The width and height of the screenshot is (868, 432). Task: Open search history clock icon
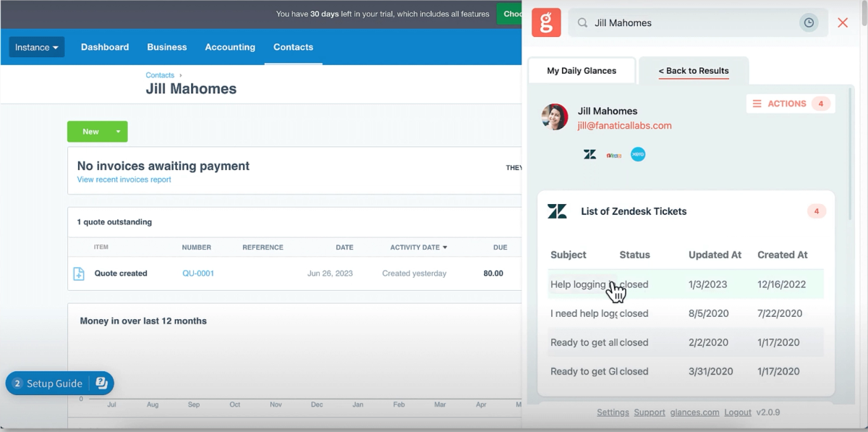(809, 22)
